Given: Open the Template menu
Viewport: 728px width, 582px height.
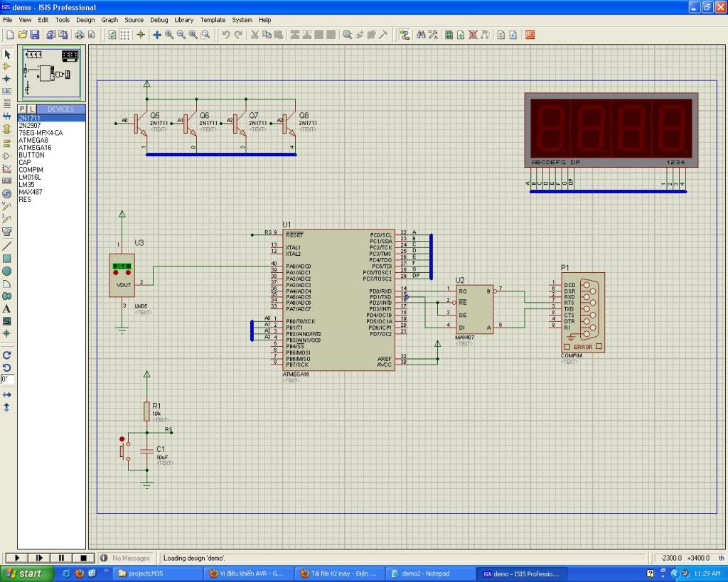Looking at the screenshot, I should tap(213, 20).
